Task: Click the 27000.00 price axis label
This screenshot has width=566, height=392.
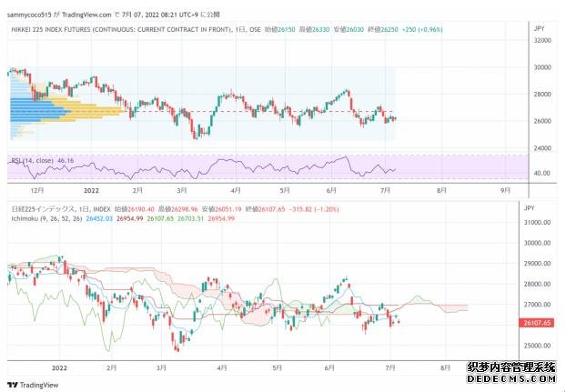Action: (x=537, y=305)
